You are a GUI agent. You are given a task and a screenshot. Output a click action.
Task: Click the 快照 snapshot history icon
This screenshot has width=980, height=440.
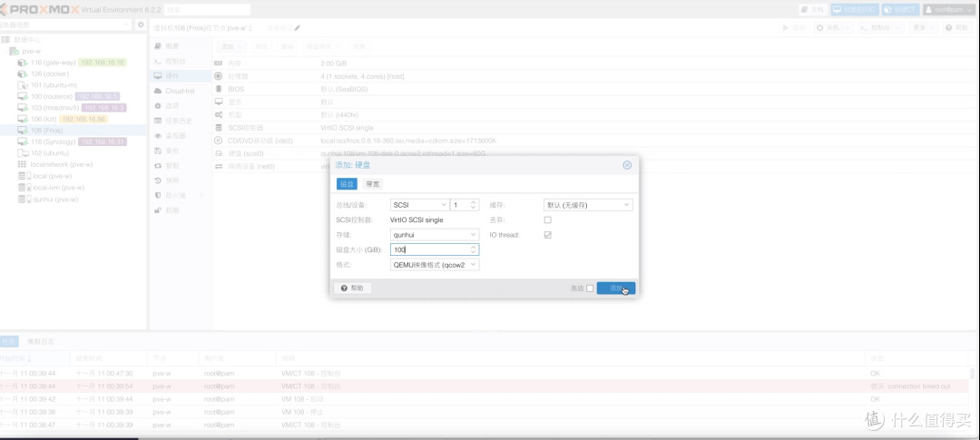(x=158, y=181)
